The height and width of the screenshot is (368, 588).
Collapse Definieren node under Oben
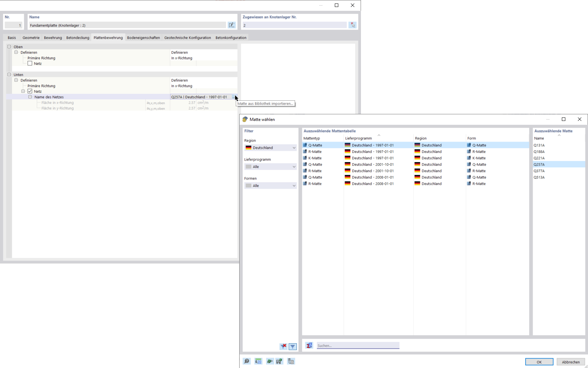click(x=16, y=52)
